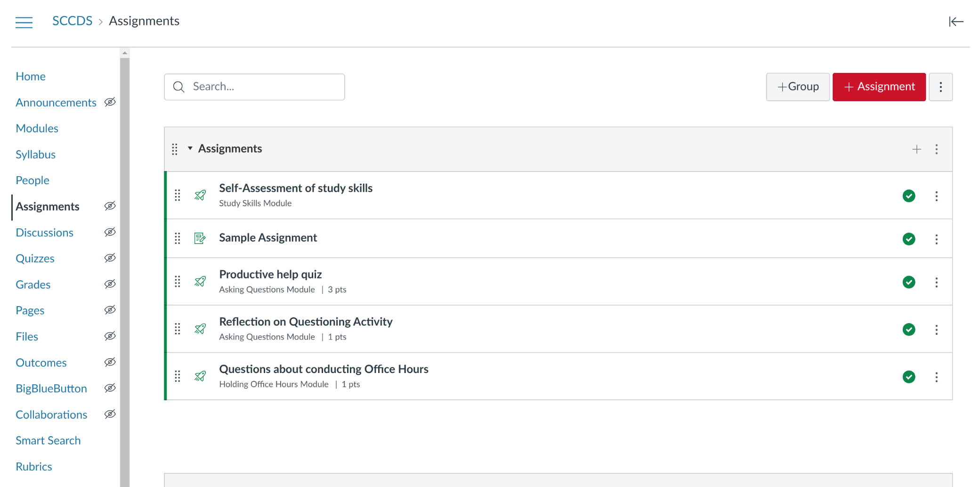Click the red + Assignment button
The image size is (980, 487).
[x=879, y=87]
